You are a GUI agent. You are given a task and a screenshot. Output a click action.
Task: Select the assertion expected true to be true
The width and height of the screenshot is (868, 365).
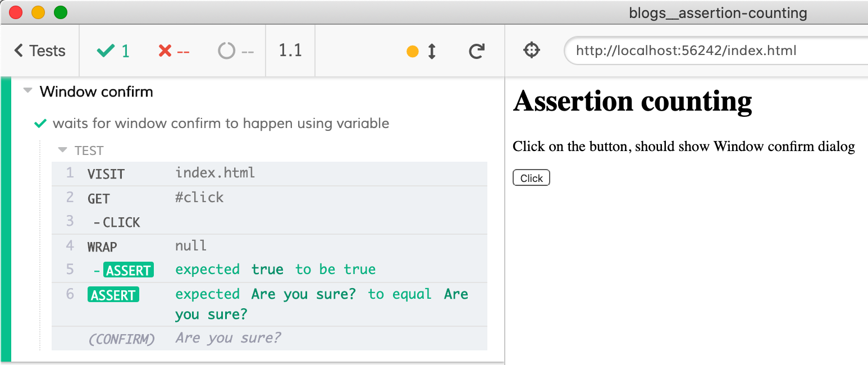pyautogui.click(x=275, y=270)
